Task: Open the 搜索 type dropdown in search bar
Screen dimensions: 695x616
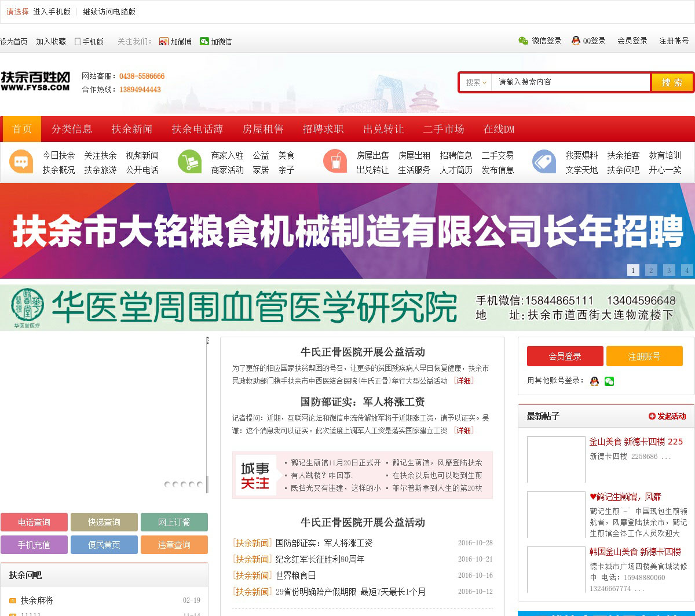Action: [x=476, y=82]
